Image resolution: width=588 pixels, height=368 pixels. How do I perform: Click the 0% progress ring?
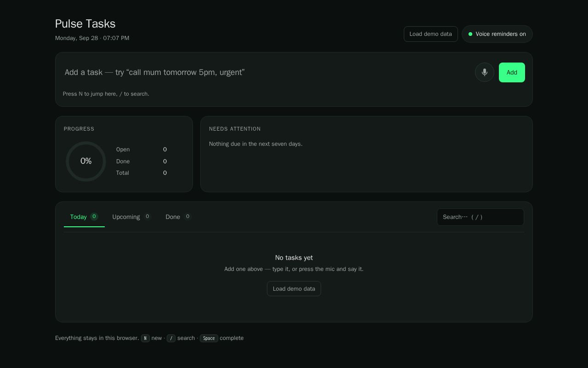coord(86,161)
